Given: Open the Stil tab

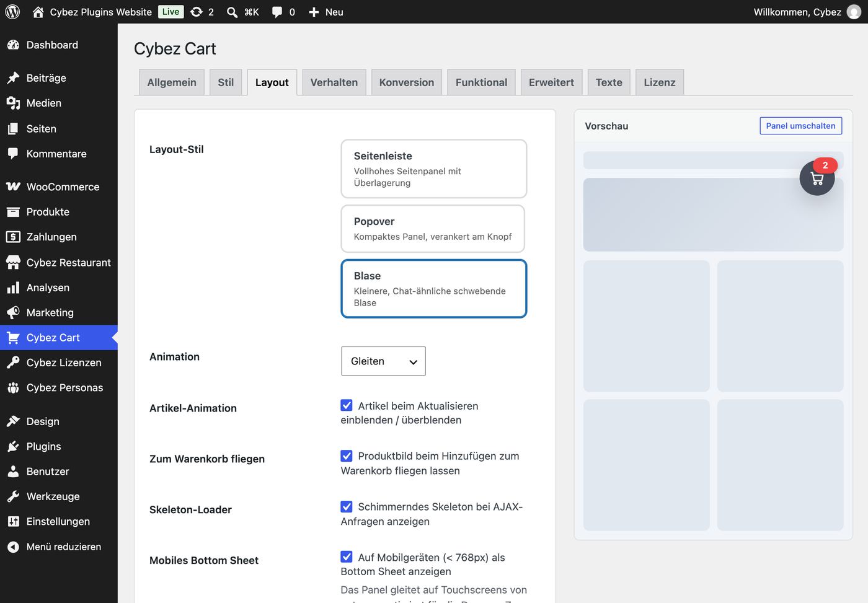Looking at the screenshot, I should point(226,82).
